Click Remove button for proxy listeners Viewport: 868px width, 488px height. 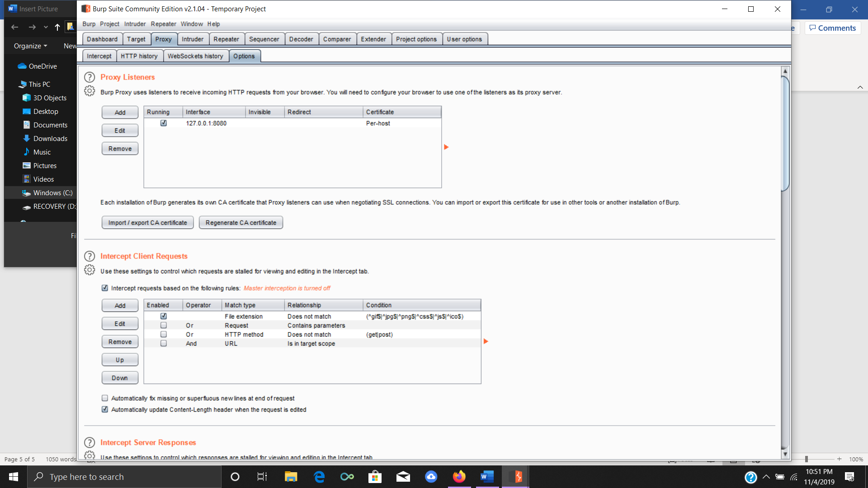click(x=120, y=149)
